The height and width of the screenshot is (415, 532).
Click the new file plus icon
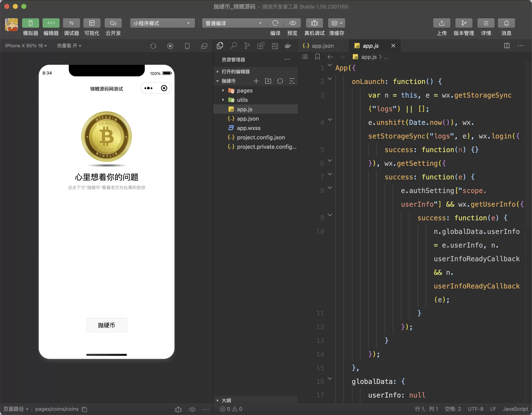[x=256, y=81]
